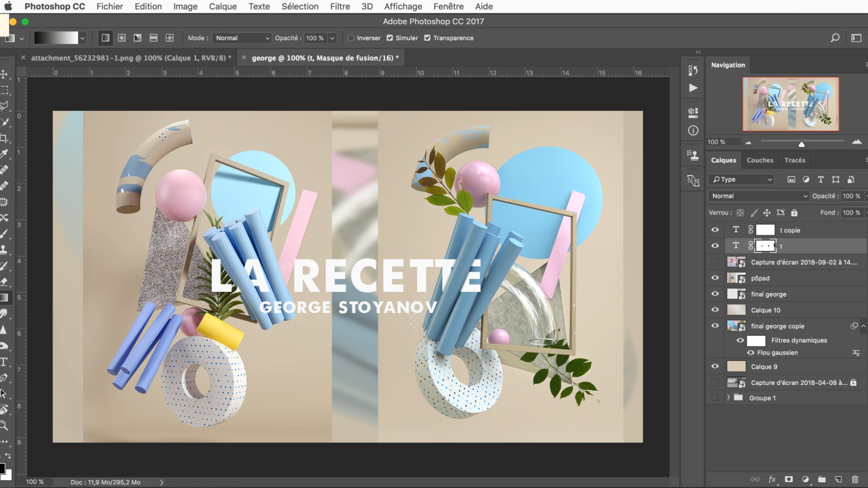Click the add layer mask icon

coord(789,479)
